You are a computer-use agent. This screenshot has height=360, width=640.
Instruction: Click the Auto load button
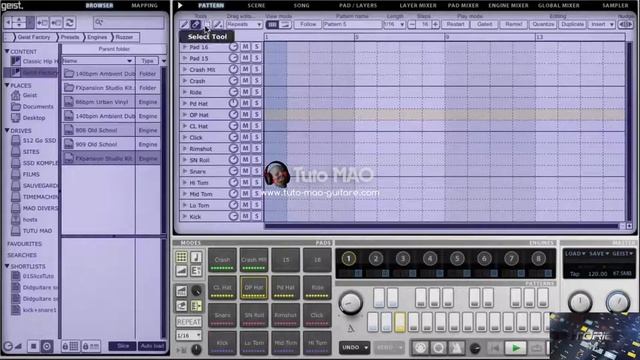[x=152, y=346]
